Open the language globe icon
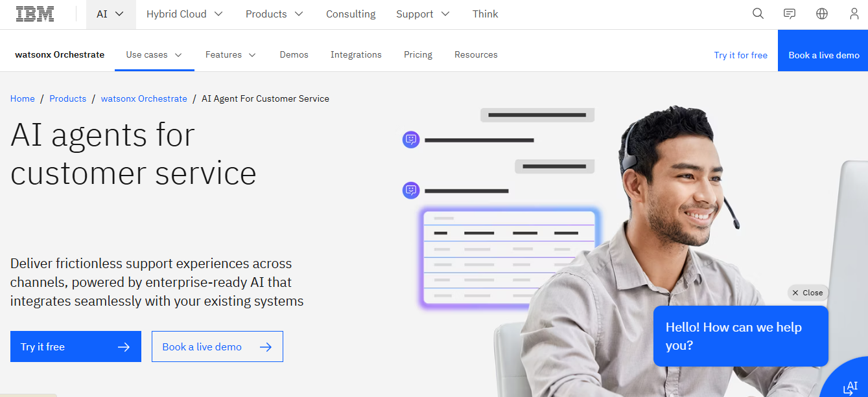The height and width of the screenshot is (397, 868). click(x=821, y=13)
